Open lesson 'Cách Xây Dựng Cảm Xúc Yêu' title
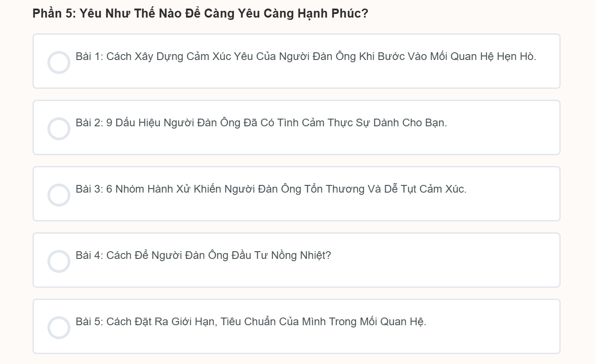 coord(321,57)
